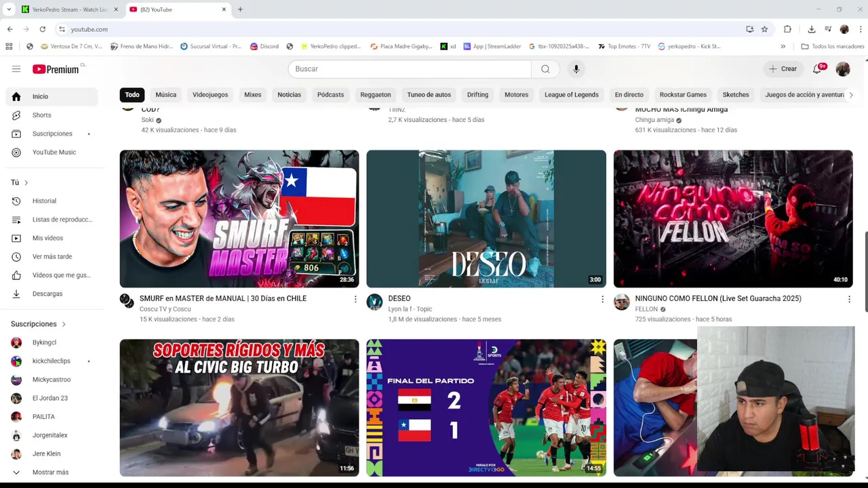Viewport: 868px width, 488px height.
Task: Open Suscripciones in the sidebar
Action: tap(52, 134)
